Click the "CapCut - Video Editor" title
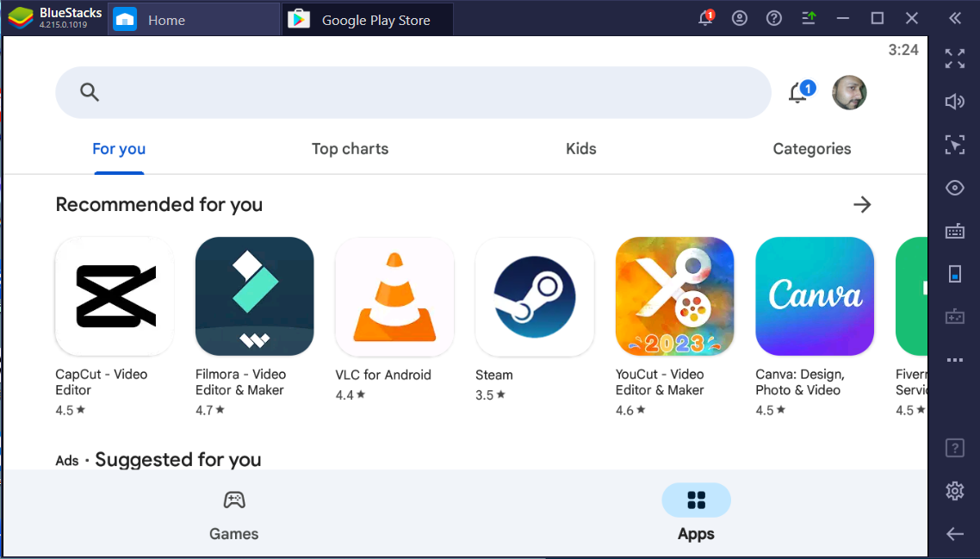 click(x=102, y=382)
